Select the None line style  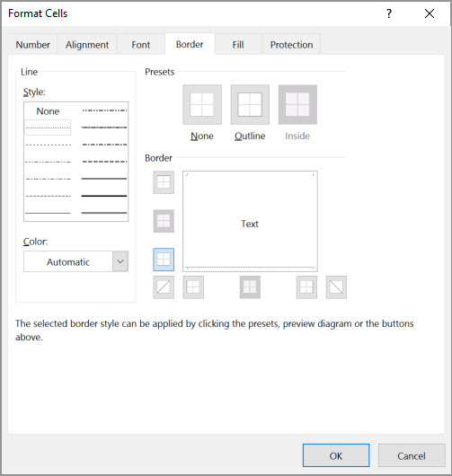click(48, 111)
